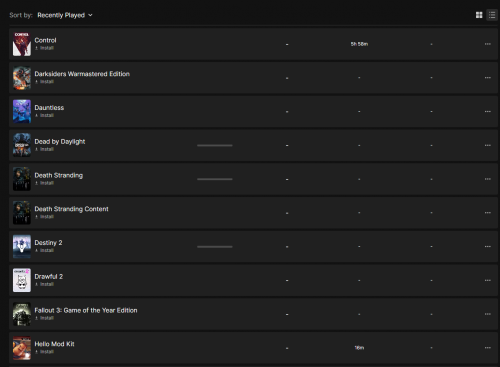This screenshot has height=367, width=500.
Task: Open more options for Drawful 2
Action: click(x=488, y=280)
